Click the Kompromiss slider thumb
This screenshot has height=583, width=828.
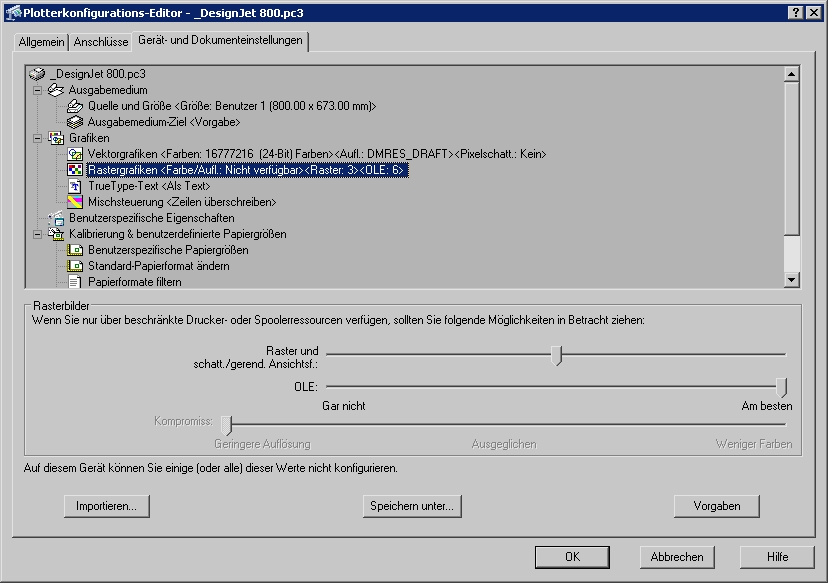coord(226,425)
